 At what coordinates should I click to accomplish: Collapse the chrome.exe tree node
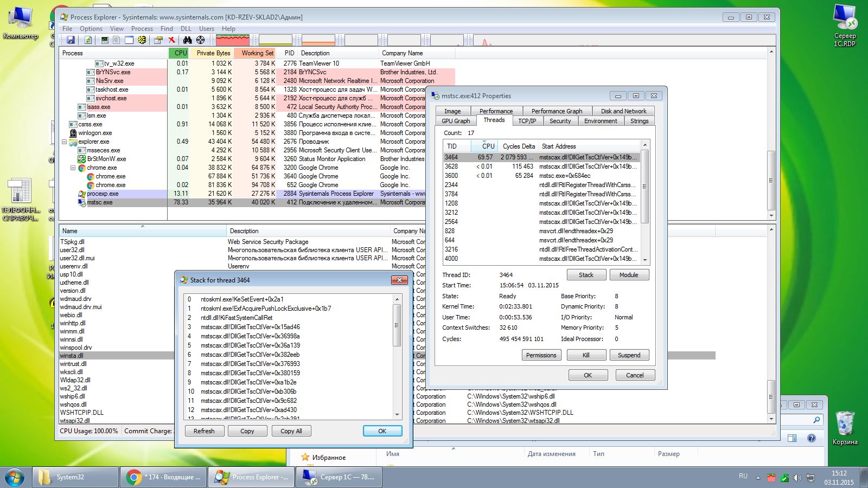point(73,168)
